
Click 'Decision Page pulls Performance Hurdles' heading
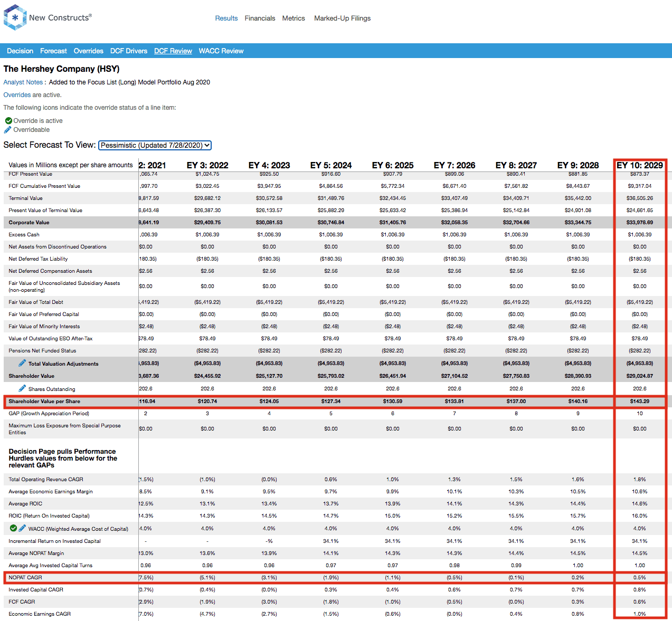62,458
